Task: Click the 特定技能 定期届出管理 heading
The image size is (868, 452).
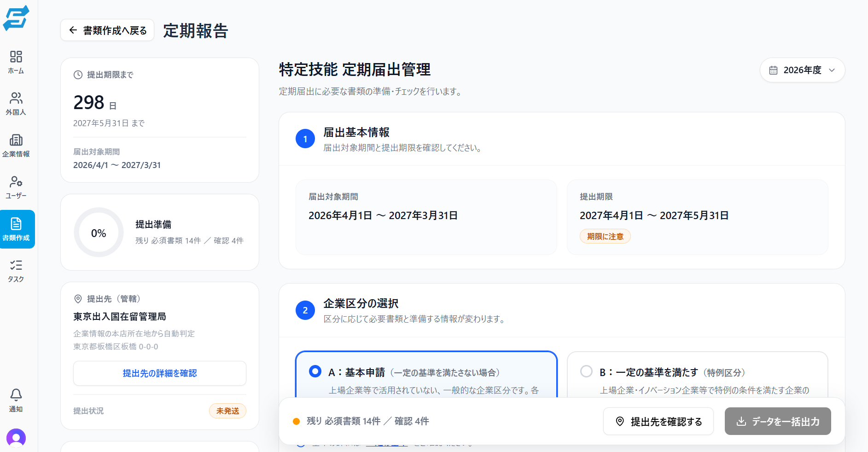Action: [x=355, y=70]
